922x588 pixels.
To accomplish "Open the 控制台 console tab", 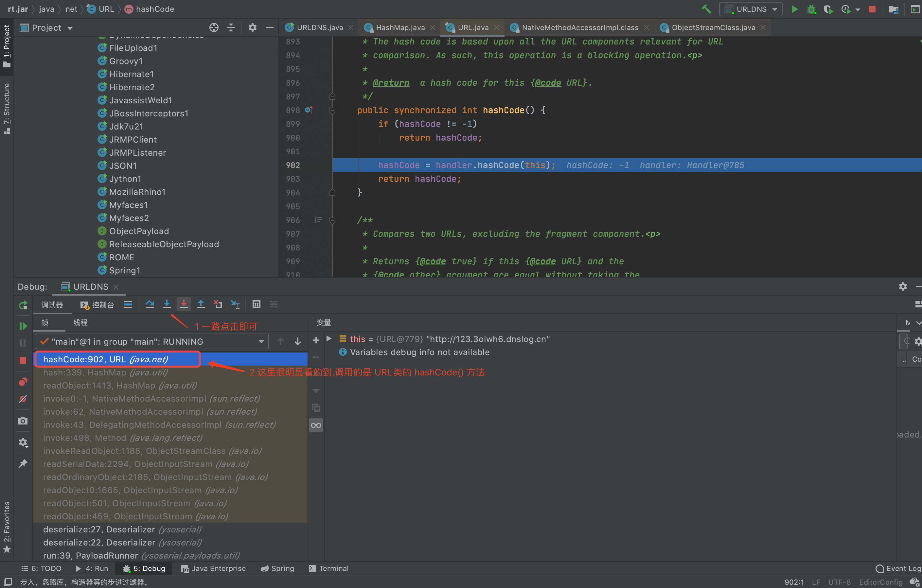I will coord(97,305).
